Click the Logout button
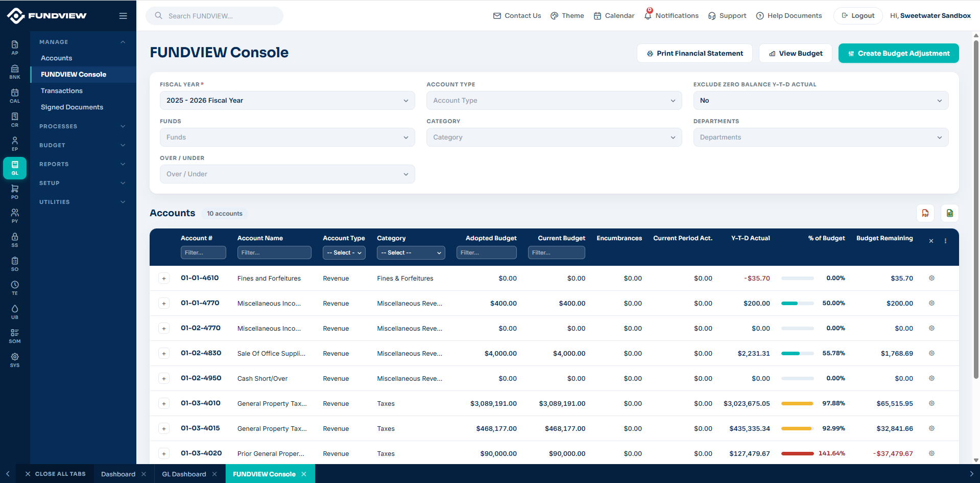Screen dimensions: 980x483 click(858, 16)
